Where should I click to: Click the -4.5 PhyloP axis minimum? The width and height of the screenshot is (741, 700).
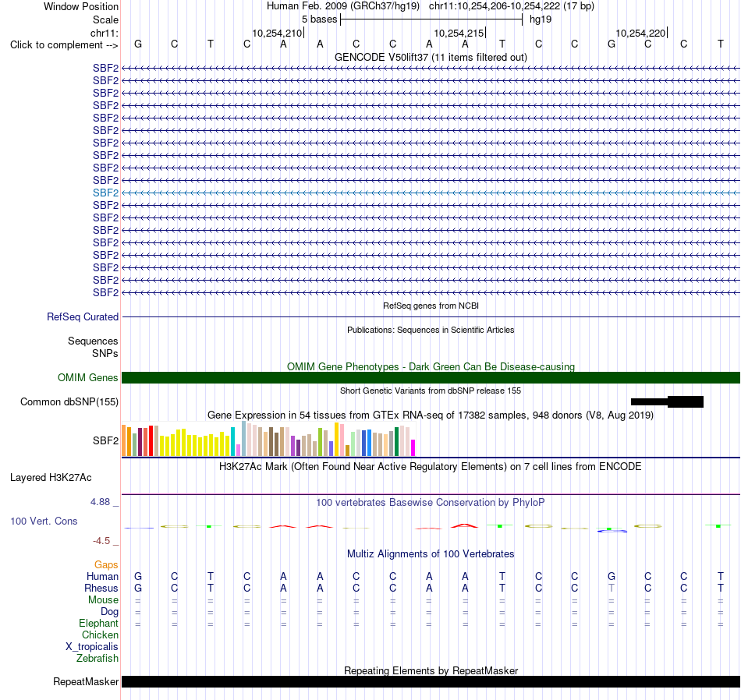tap(101, 541)
